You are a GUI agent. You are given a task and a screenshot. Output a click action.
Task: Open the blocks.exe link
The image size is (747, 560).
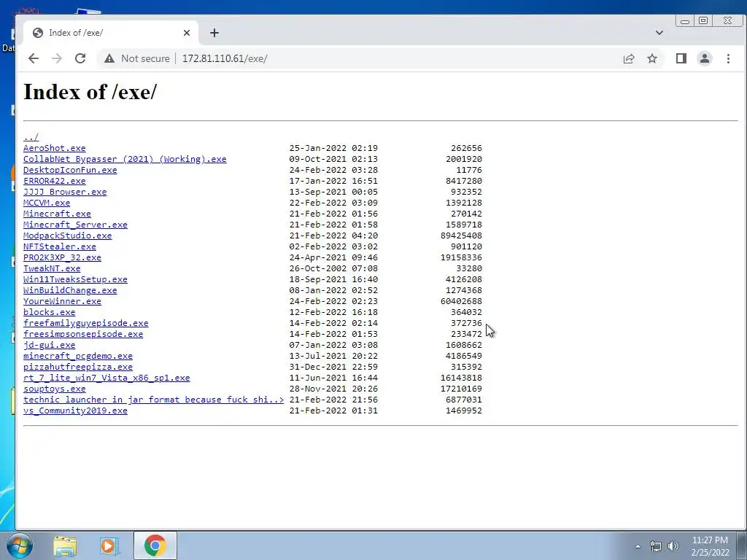(49, 312)
